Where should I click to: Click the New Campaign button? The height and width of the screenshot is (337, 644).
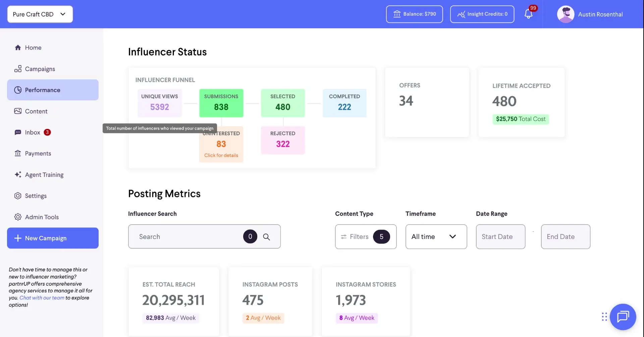[52, 238]
